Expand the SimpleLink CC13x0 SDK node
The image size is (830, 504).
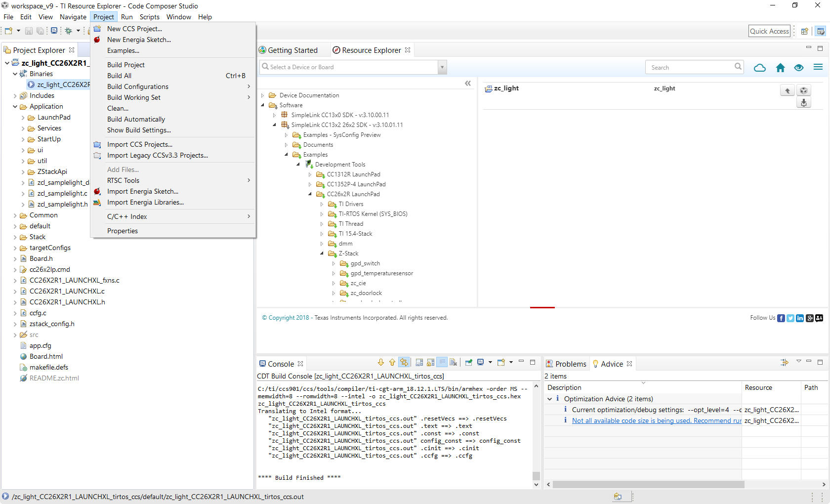(x=275, y=115)
